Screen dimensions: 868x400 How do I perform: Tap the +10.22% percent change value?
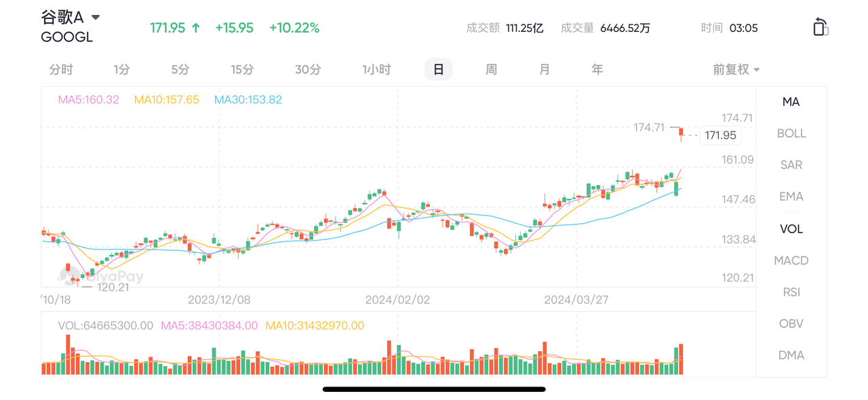[294, 28]
